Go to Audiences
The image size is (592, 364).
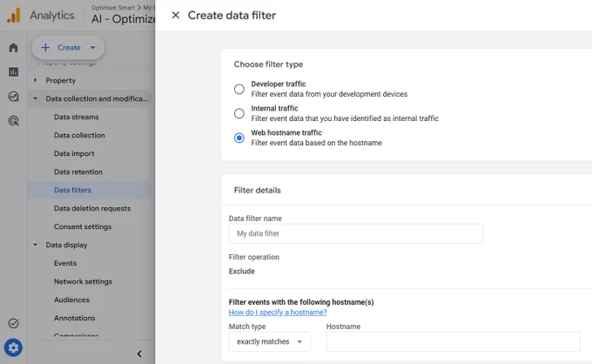[71, 300]
